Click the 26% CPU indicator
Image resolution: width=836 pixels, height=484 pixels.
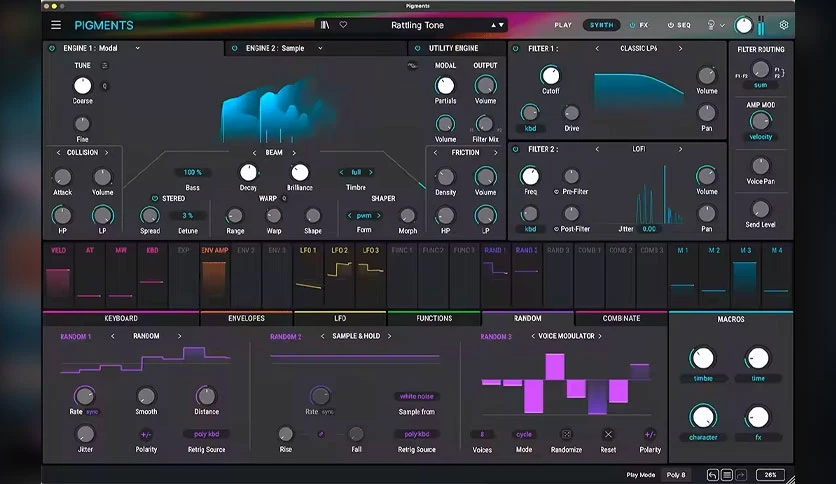tap(770, 475)
